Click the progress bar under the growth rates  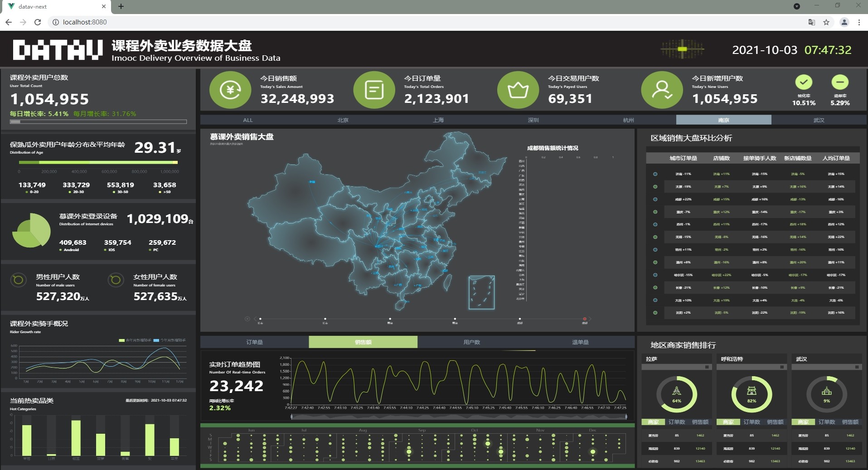[x=98, y=122]
